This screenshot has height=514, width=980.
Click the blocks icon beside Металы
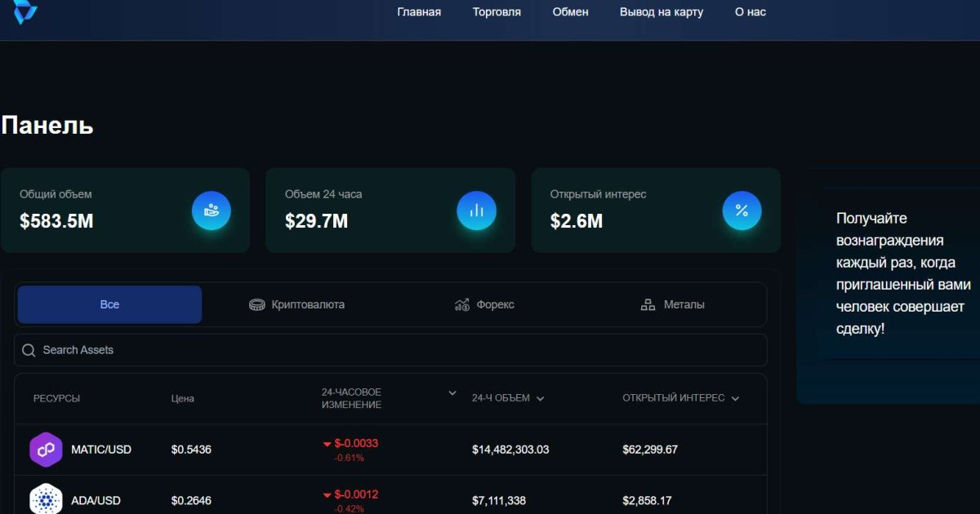(x=648, y=304)
